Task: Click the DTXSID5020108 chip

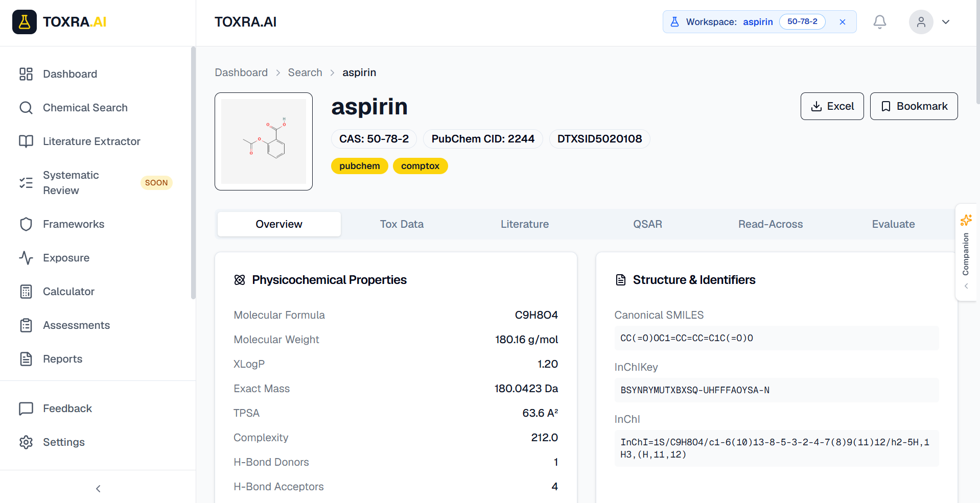Action: click(x=599, y=139)
